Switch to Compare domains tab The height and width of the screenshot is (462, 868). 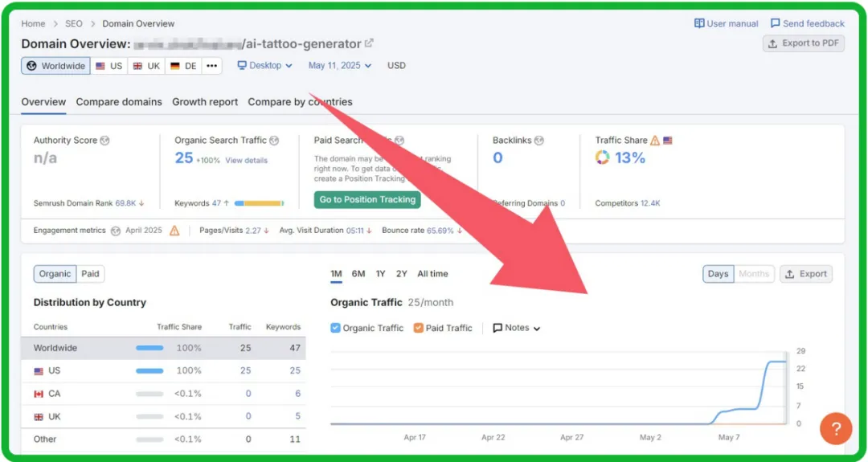pos(119,102)
